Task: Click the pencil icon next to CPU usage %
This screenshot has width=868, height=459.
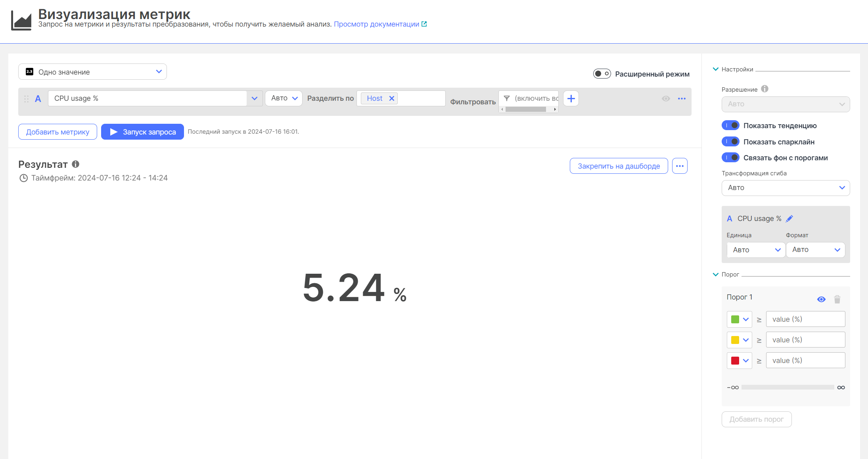Action: point(789,219)
